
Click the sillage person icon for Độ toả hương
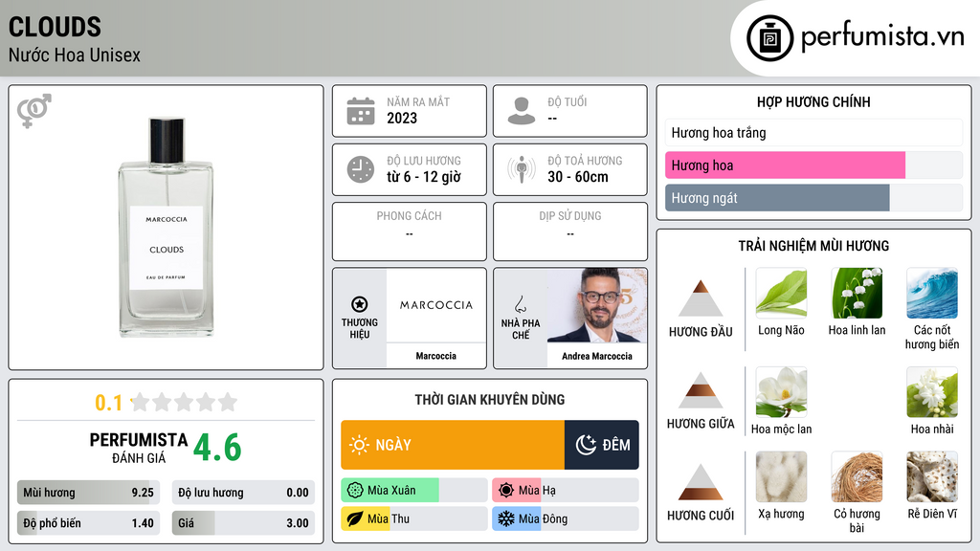pyautogui.click(x=522, y=169)
